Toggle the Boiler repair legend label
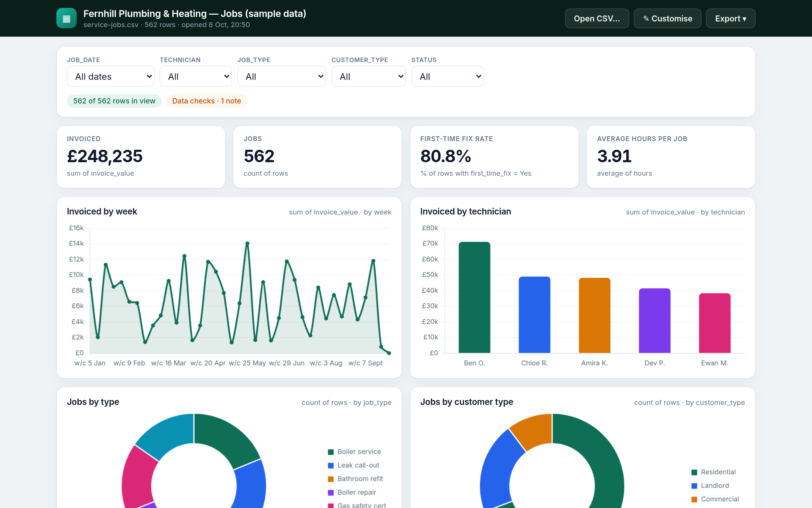 (x=357, y=492)
